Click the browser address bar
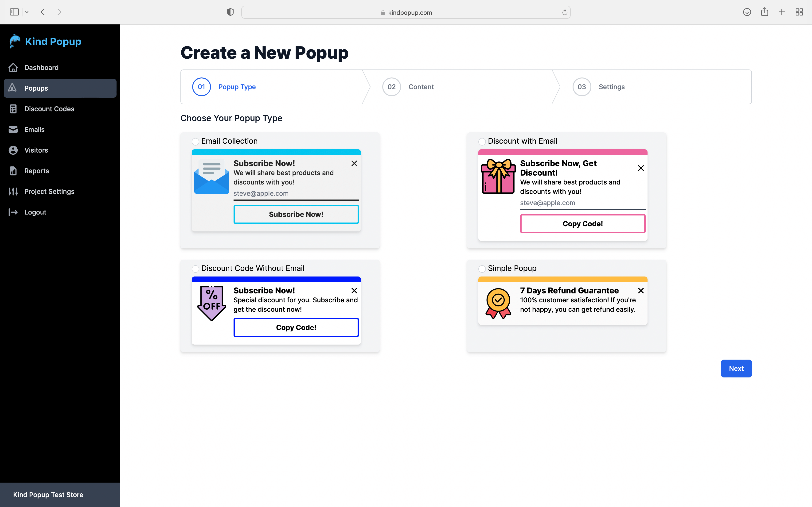 coord(406,12)
